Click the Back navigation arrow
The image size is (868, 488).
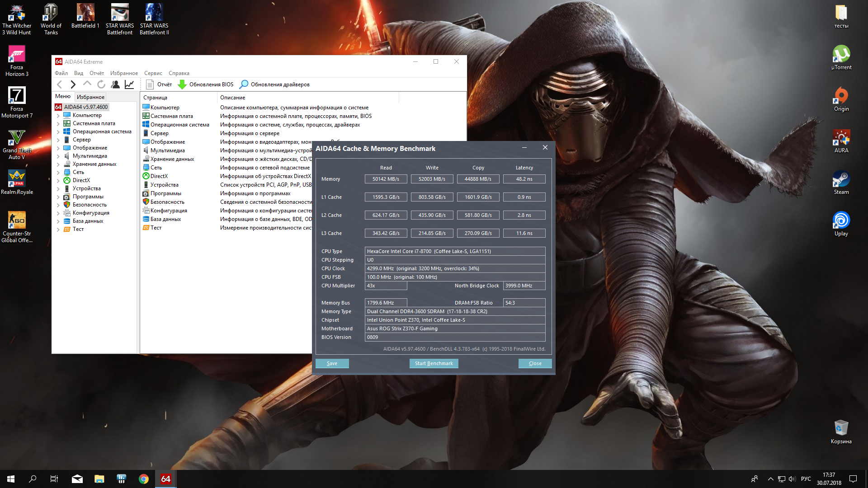(59, 84)
